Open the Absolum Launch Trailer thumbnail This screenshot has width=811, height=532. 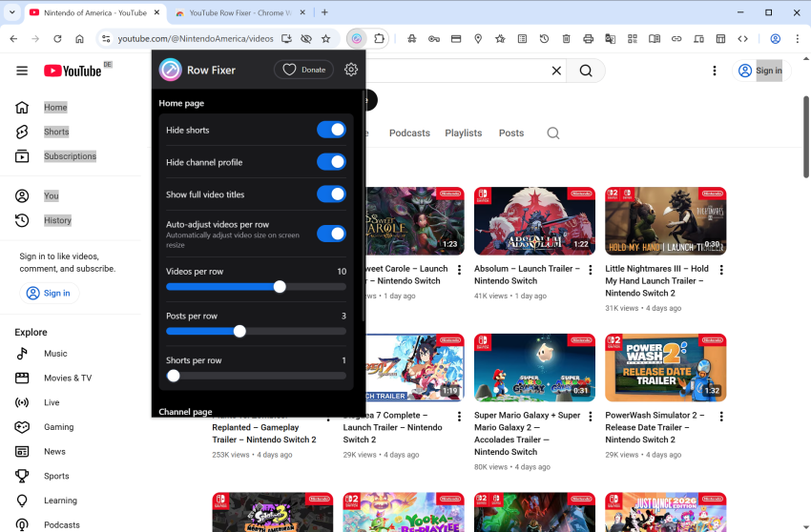pos(534,220)
